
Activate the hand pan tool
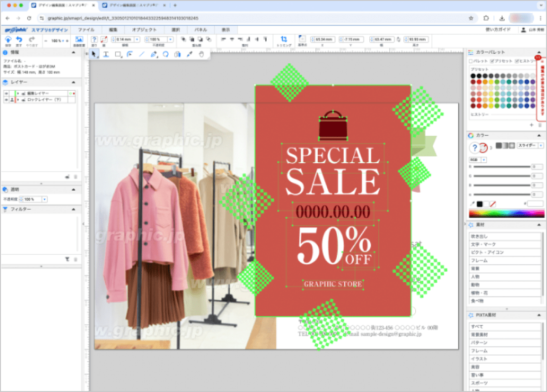[202, 54]
